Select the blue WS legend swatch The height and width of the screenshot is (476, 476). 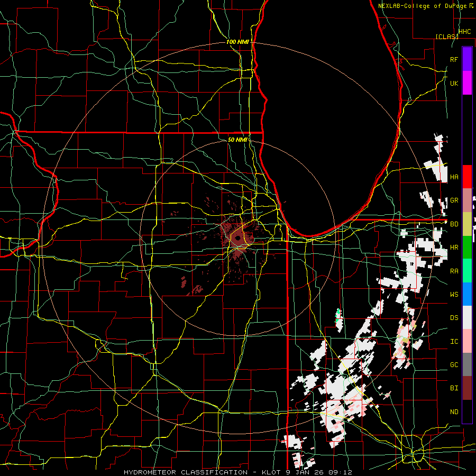pyautogui.click(x=467, y=294)
